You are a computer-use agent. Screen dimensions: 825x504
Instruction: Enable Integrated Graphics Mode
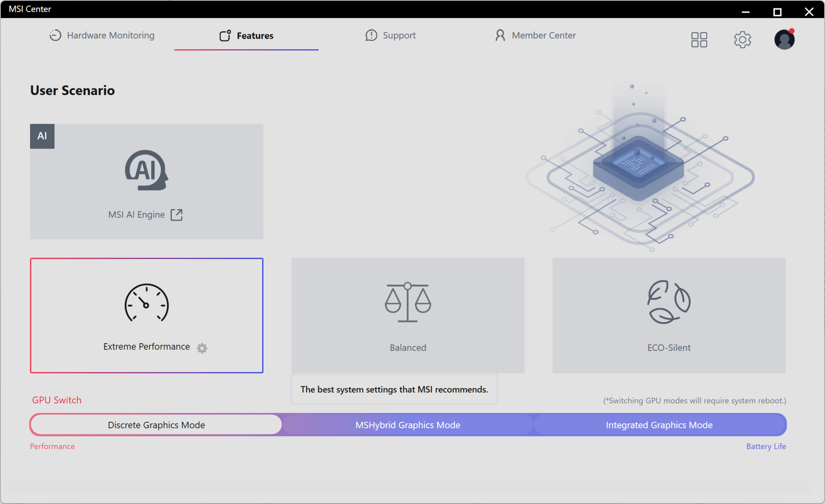[x=659, y=425]
